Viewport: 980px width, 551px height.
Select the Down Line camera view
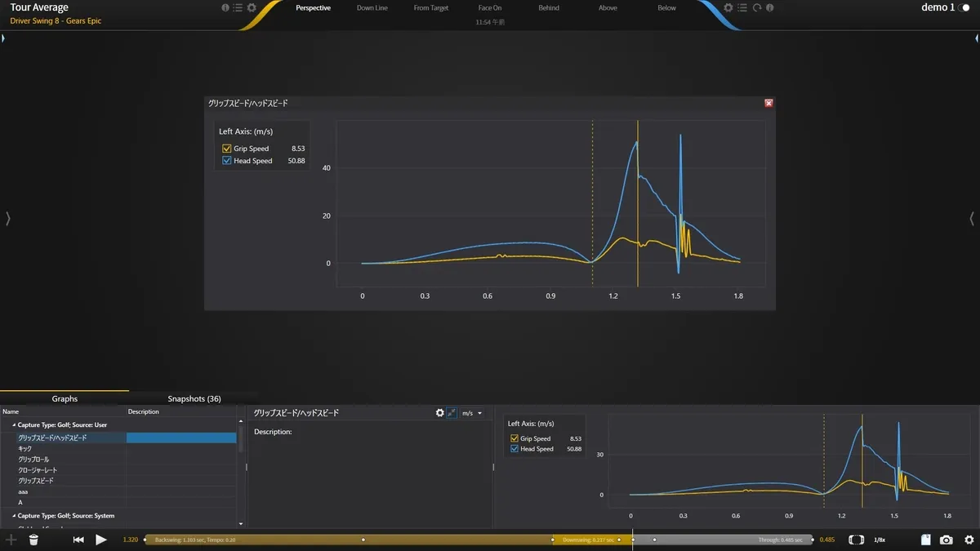(372, 8)
